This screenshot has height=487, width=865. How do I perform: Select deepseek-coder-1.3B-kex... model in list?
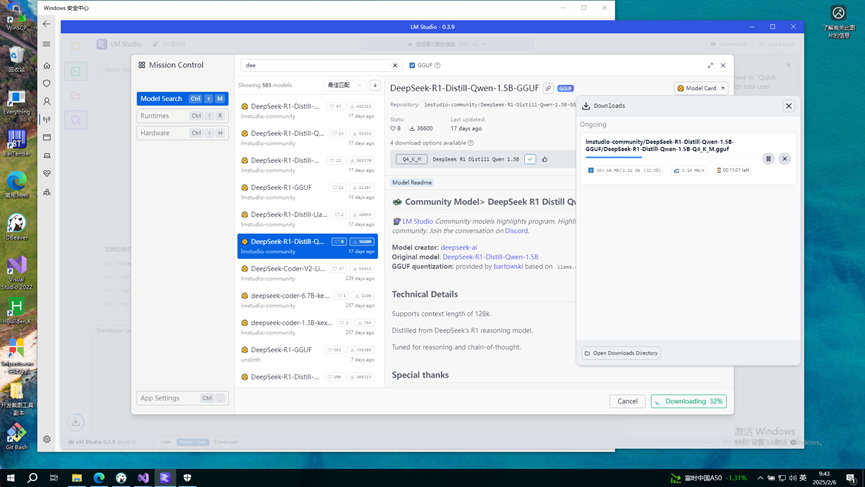(307, 327)
